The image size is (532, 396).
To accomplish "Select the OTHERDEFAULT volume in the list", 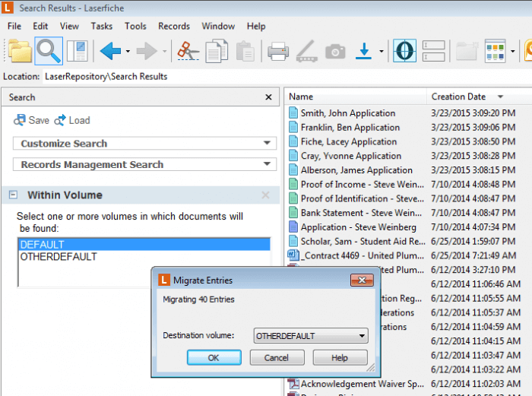I will pyautogui.click(x=144, y=257).
